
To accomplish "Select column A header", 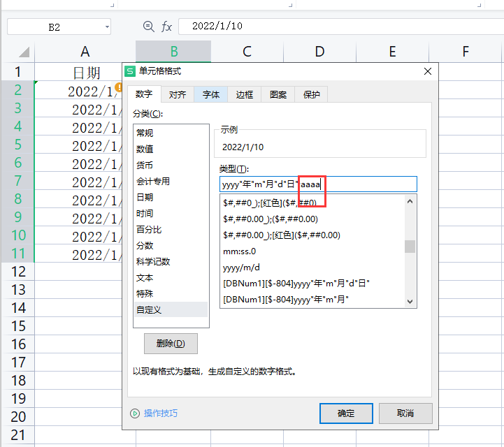I will point(85,52).
